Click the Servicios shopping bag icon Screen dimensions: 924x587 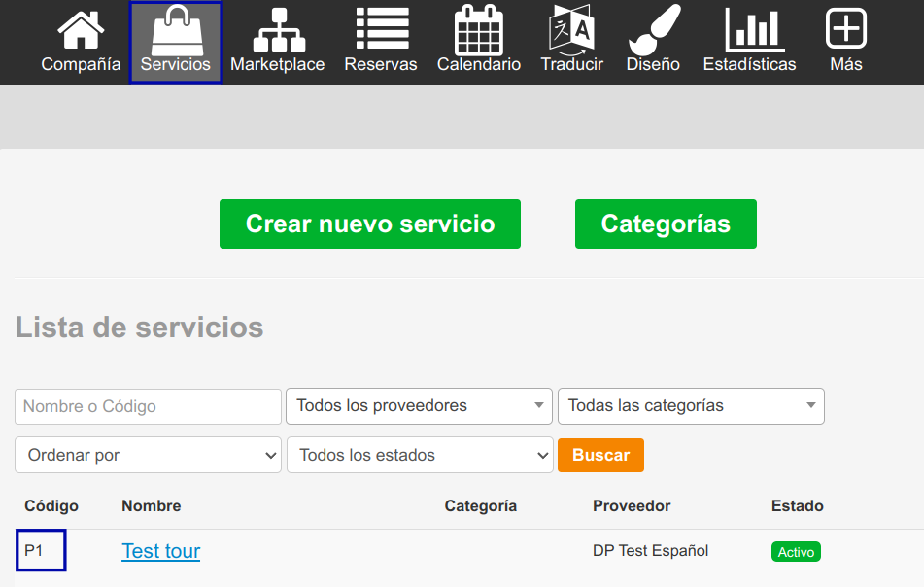pos(176,29)
